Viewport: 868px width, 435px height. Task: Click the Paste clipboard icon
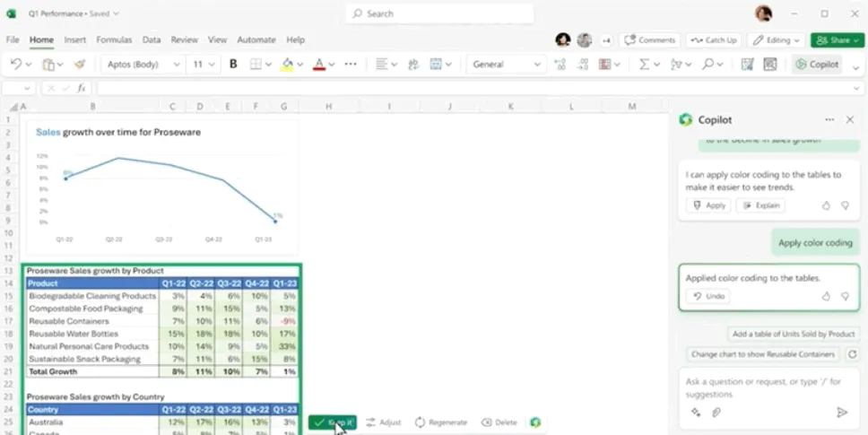coord(48,65)
